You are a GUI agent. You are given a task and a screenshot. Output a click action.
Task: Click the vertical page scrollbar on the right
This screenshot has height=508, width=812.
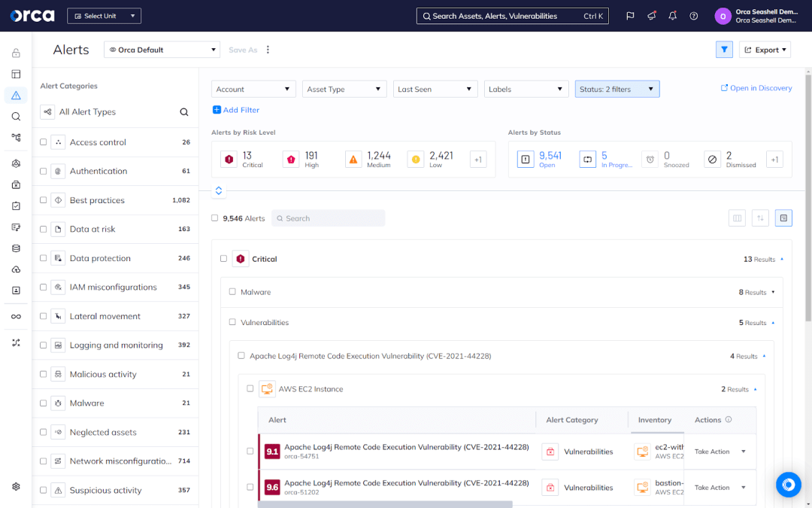point(807,197)
